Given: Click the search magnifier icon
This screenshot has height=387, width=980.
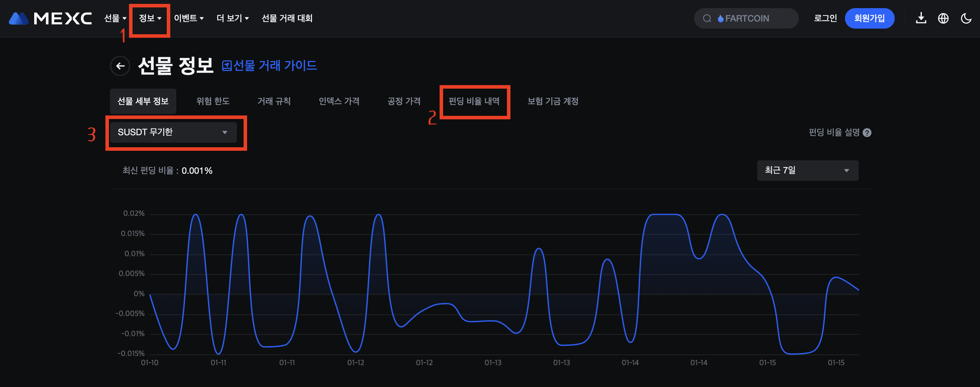Looking at the screenshot, I should (706, 18).
